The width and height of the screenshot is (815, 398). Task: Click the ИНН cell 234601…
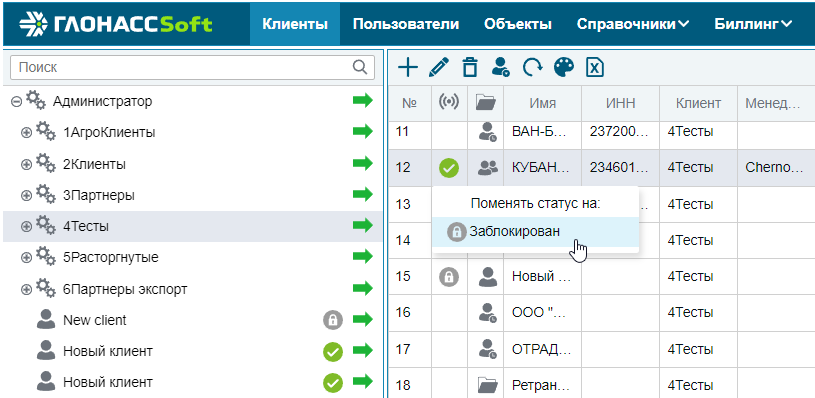tap(621, 167)
